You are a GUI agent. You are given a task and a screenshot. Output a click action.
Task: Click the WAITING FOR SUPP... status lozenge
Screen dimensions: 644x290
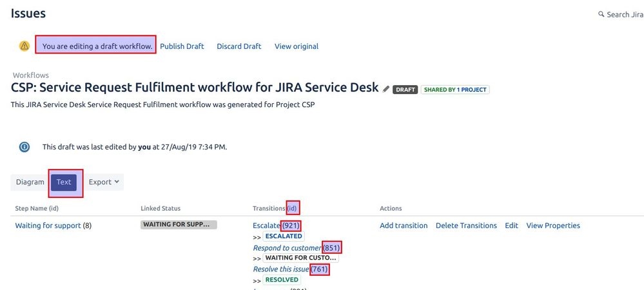pyautogui.click(x=179, y=225)
